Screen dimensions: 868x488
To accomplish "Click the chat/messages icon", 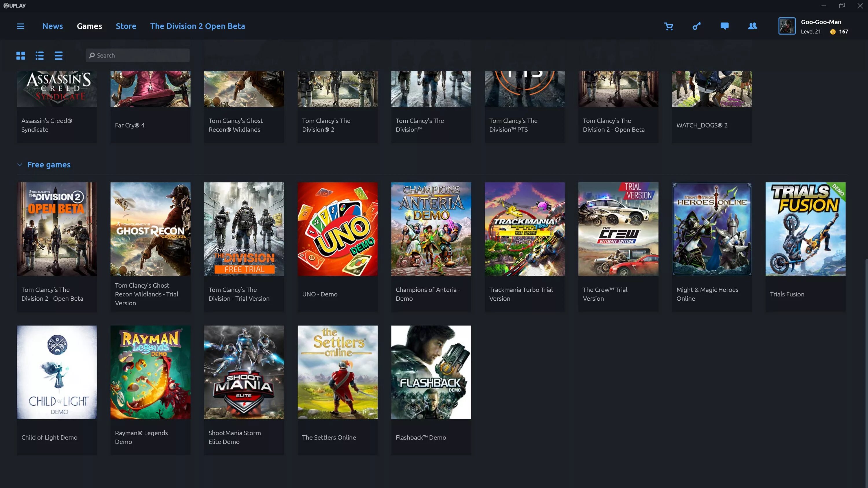I will [724, 26].
